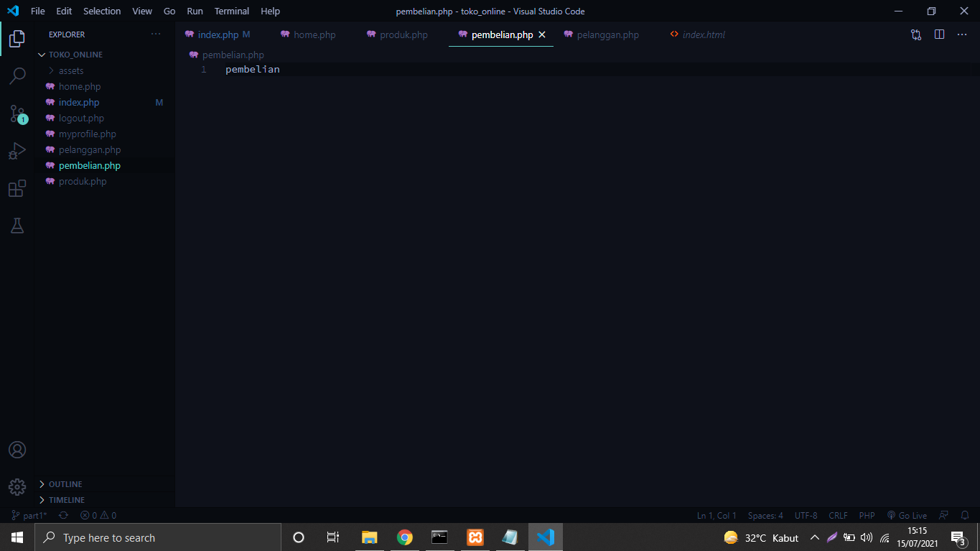This screenshot has width=980, height=551.
Task: Open pelanggan.php in the file tree
Action: [104, 149]
